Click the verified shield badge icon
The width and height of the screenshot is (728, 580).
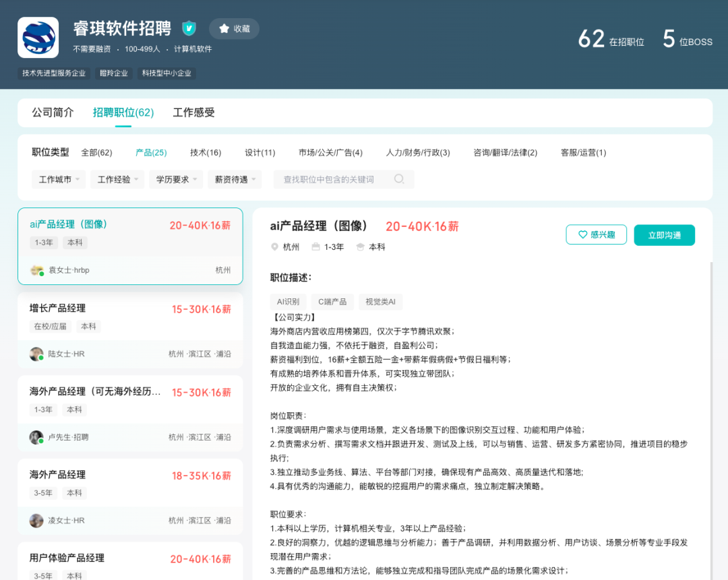(189, 28)
